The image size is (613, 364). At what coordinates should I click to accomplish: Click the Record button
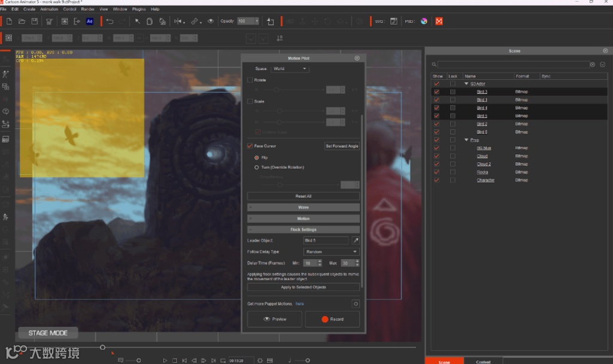click(332, 319)
